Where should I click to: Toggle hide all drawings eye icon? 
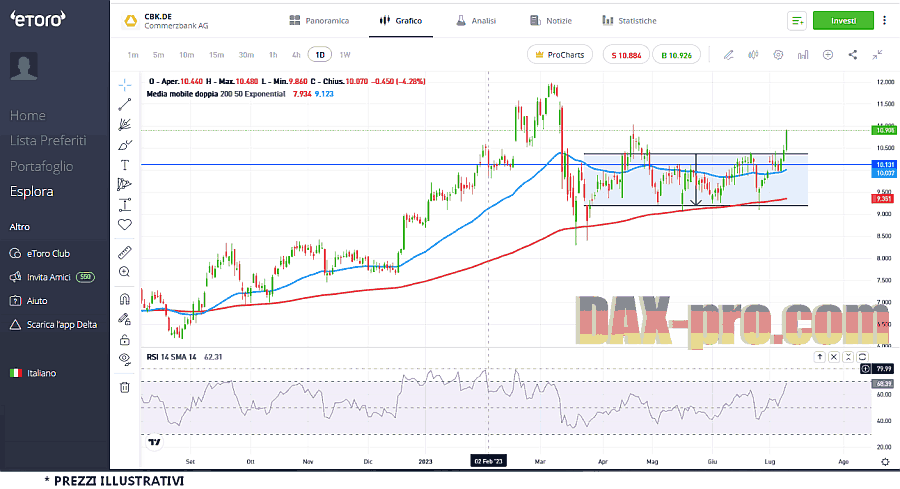pyautogui.click(x=125, y=359)
